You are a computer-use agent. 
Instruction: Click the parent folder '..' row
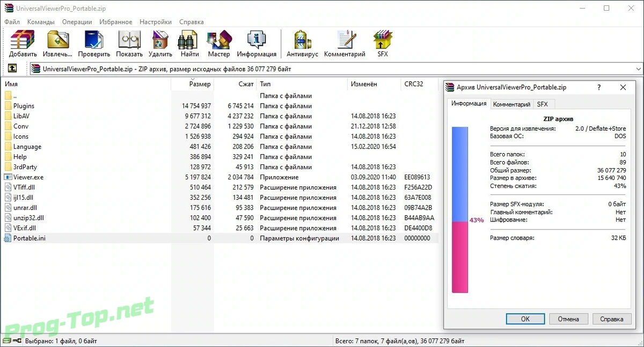click(219, 96)
